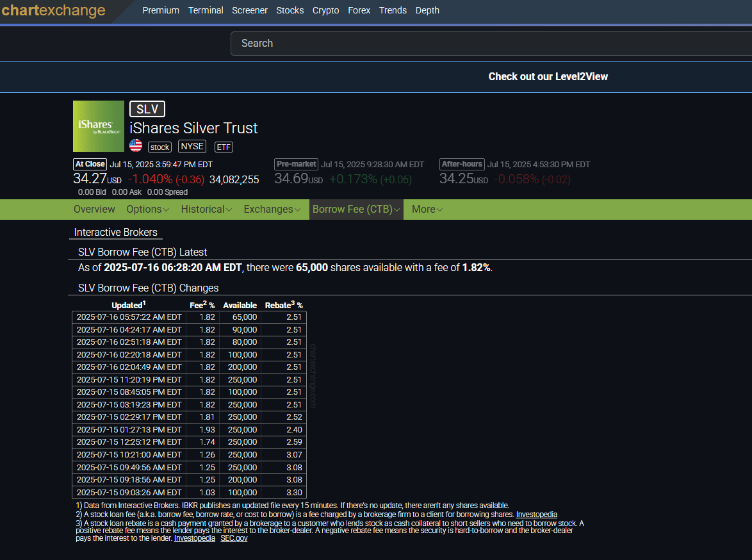Click the Level2View promotional banner
This screenshot has height=560, width=752.
[x=548, y=77]
